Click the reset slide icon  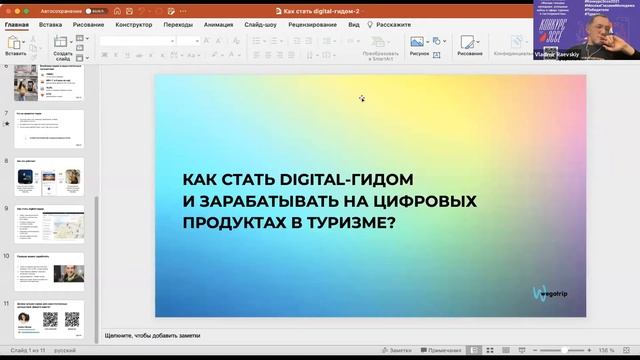(80, 48)
